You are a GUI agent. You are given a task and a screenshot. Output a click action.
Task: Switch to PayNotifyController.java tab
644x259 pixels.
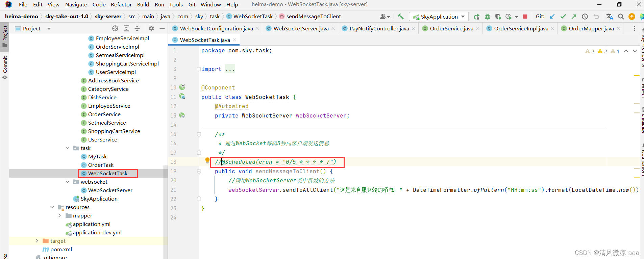click(379, 28)
